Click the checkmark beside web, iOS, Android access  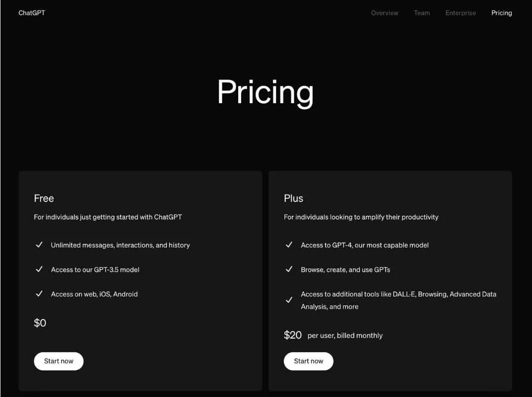point(39,294)
